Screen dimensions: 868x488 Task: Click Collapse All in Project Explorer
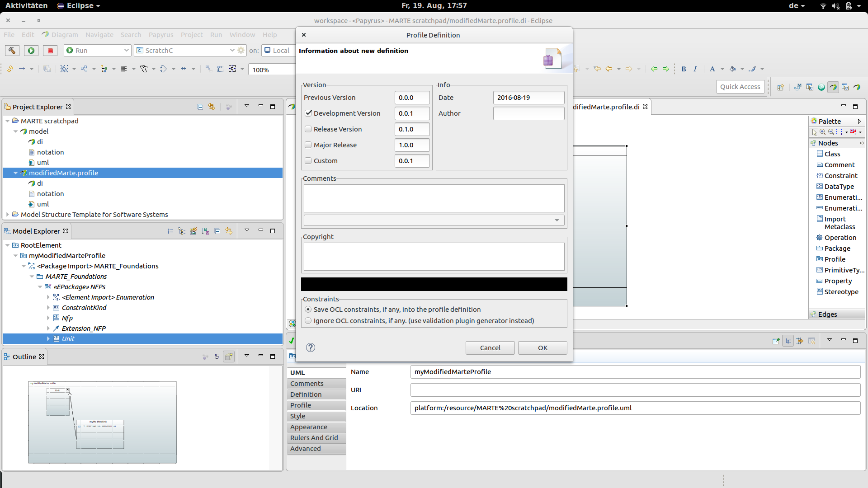click(x=200, y=107)
